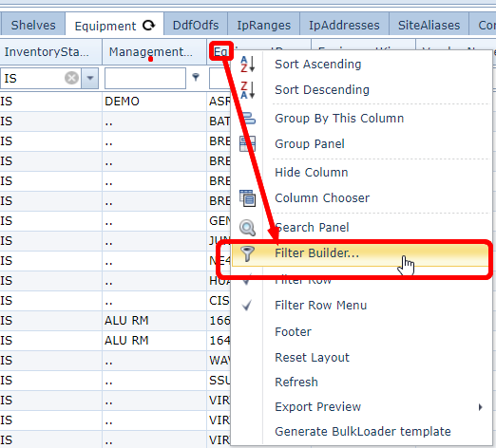Click the InventorySta... column header
This screenshot has height=448, width=496.
[50, 52]
